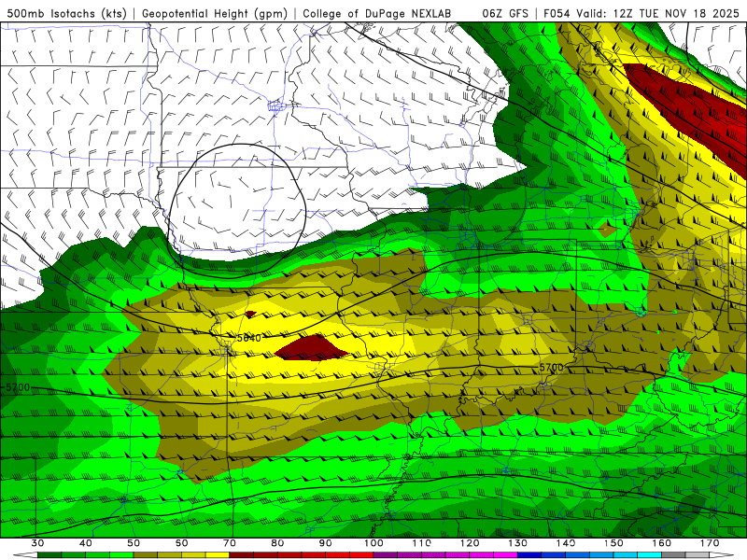Click the gray swatch starting at 160
Screen dimensions: 747x560
(673, 555)
